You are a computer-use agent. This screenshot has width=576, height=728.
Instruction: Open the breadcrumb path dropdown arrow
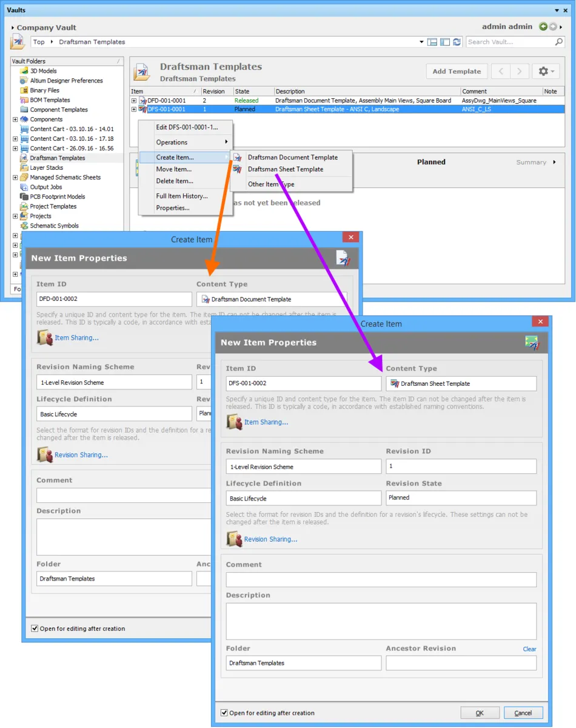[421, 42]
